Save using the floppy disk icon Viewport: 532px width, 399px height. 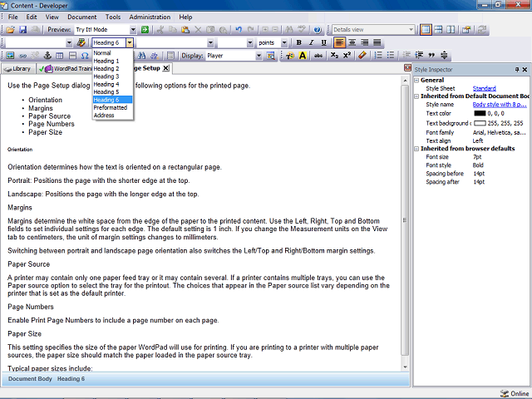tap(22, 30)
